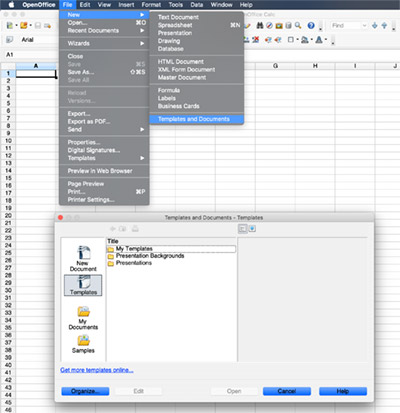This screenshot has height=413, width=400.
Task: Select Templates icon in dialog sidebar
Action: 83,285
